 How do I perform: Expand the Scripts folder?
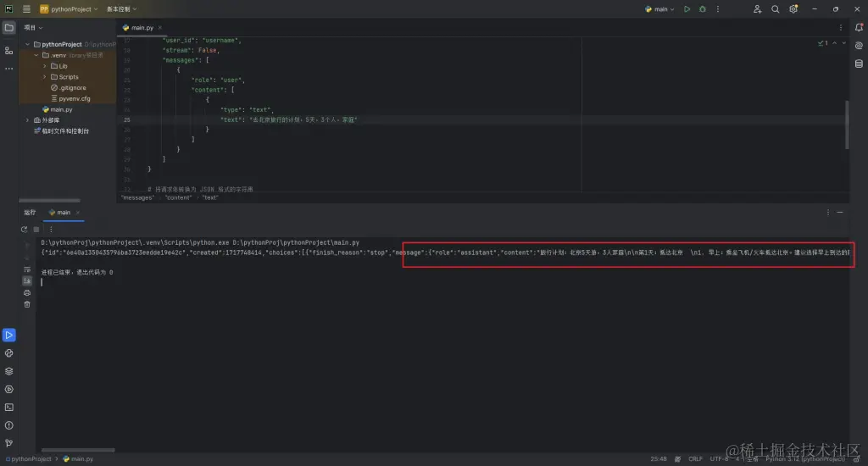click(x=45, y=77)
